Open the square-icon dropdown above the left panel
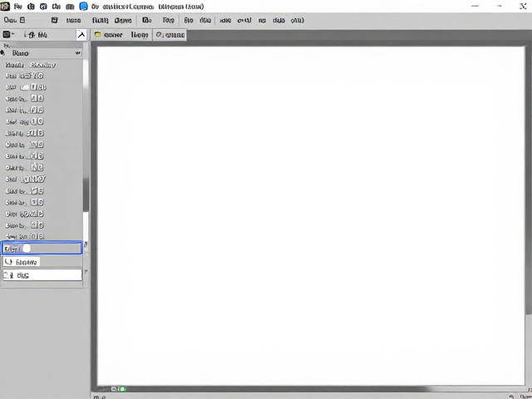This screenshot has height=399, width=532. pyautogui.click(x=8, y=34)
